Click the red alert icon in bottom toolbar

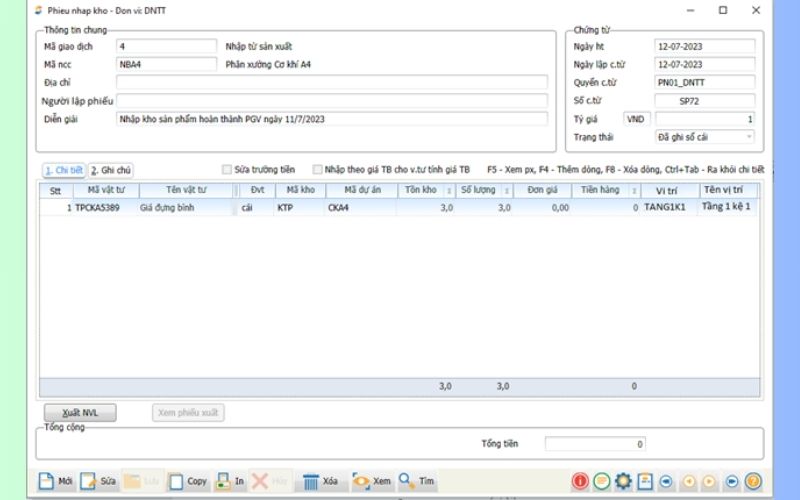(580, 481)
